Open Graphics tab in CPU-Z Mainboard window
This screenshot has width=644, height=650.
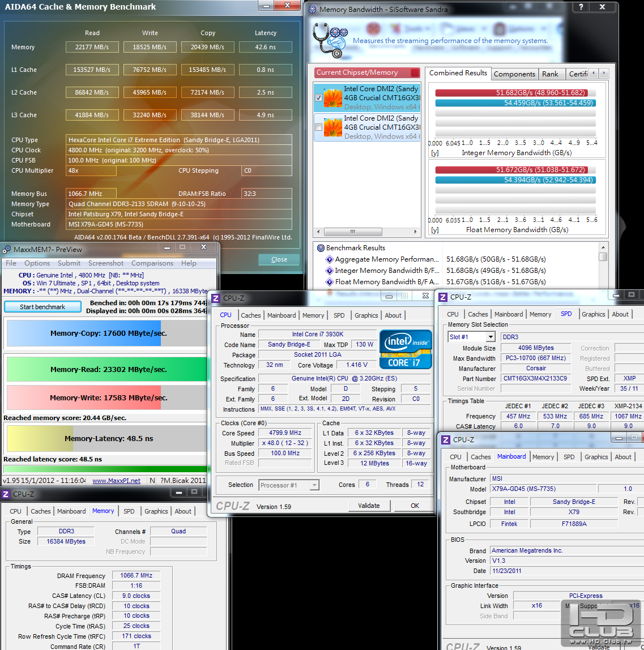pos(596,457)
